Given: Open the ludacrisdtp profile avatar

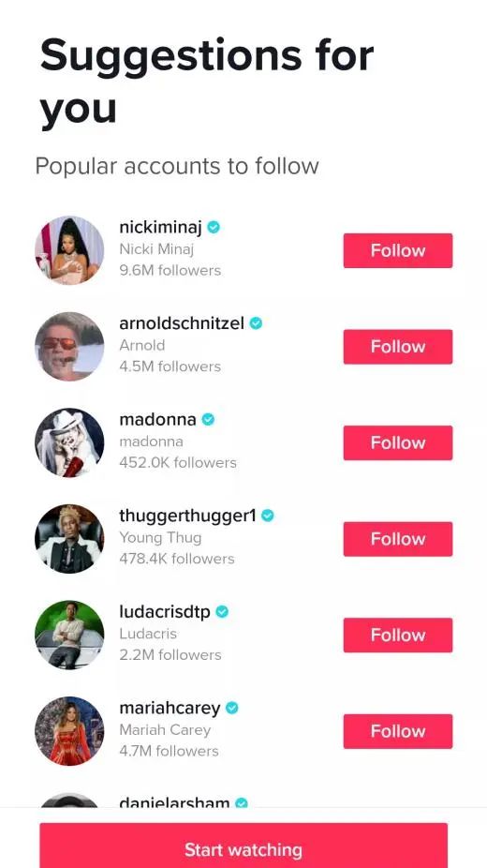Looking at the screenshot, I should pyautogui.click(x=69, y=635).
